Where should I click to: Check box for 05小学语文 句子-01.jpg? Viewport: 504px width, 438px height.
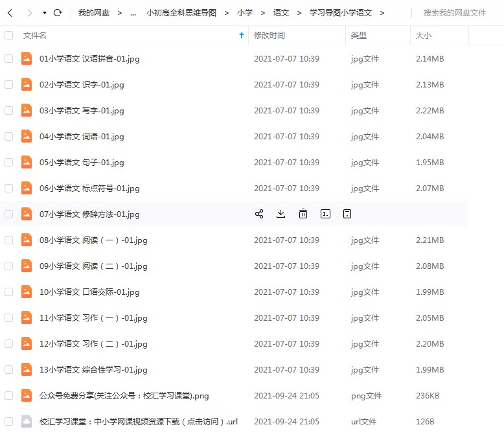coord(9,162)
